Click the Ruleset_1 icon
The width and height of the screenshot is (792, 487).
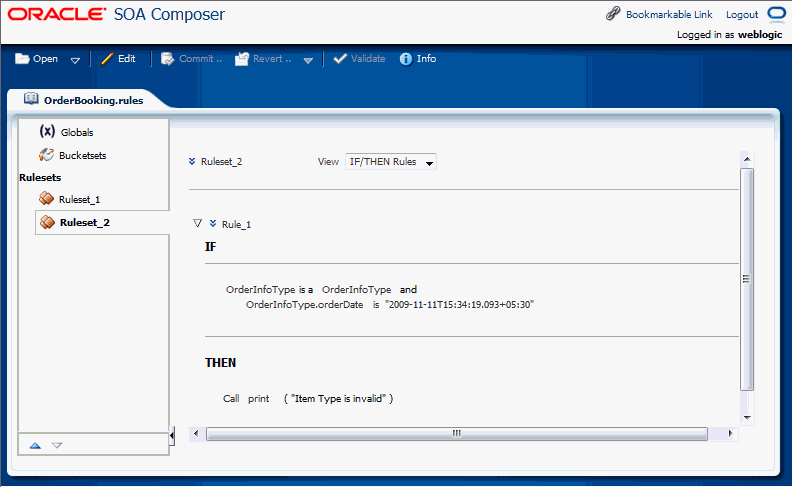tap(46, 198)
